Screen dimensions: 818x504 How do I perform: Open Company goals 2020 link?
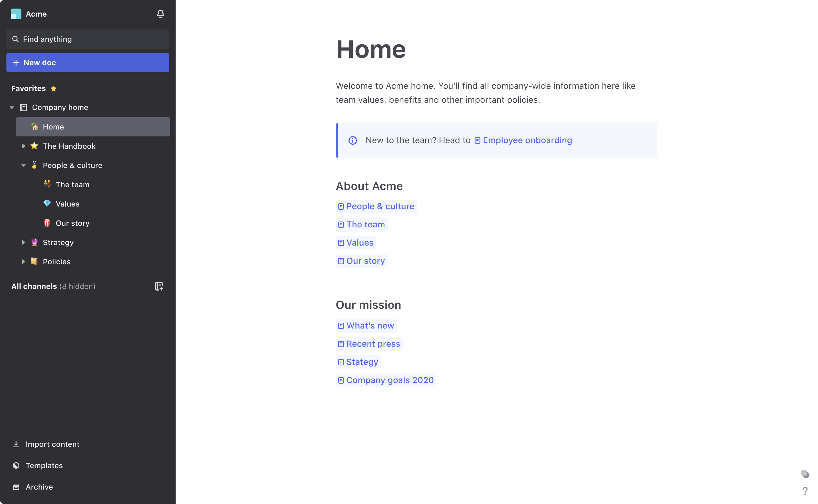pyautogui.click(x=386, y=380)
